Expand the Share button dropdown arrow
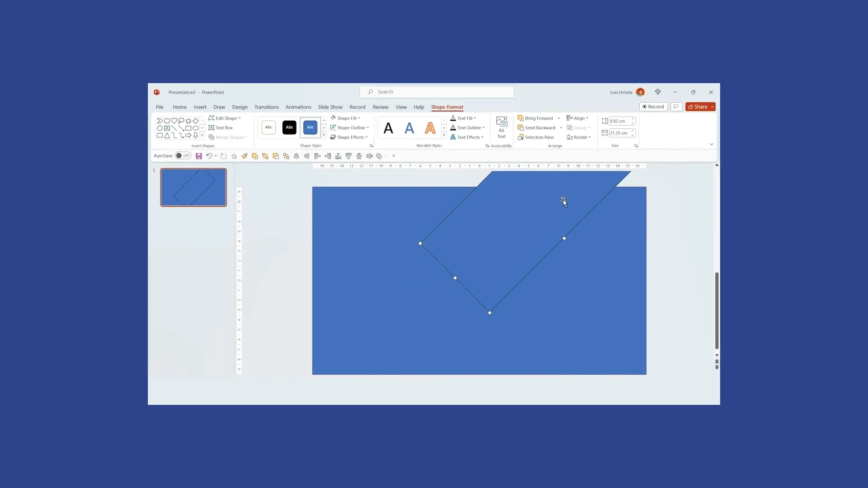 (712, 107)
